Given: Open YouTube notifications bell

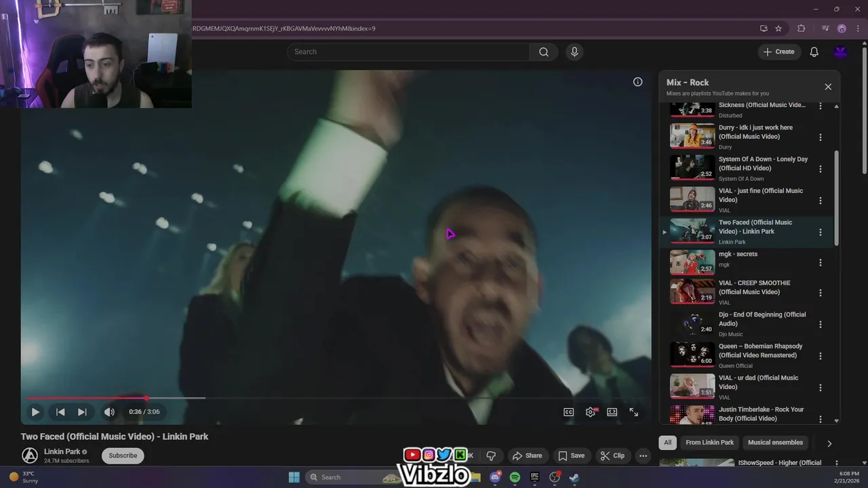Looking at the screenshot, I should point(814,52).
